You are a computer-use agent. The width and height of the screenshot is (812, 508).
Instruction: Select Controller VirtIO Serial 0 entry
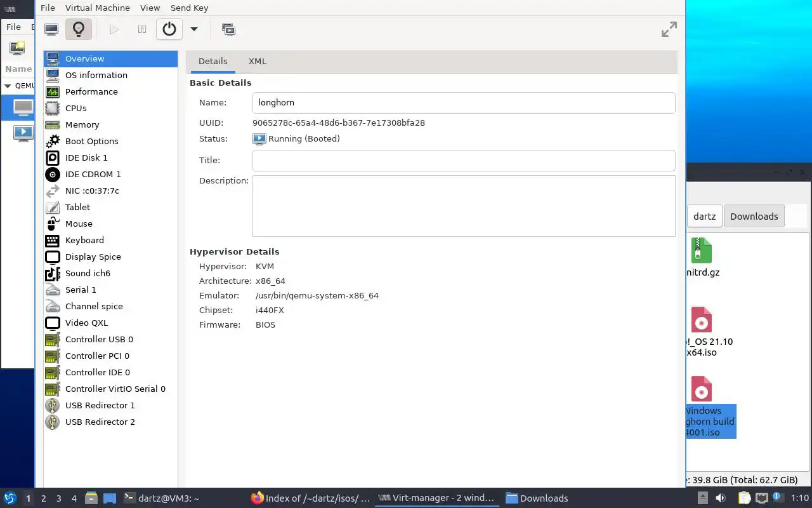[x=110, y=389]
